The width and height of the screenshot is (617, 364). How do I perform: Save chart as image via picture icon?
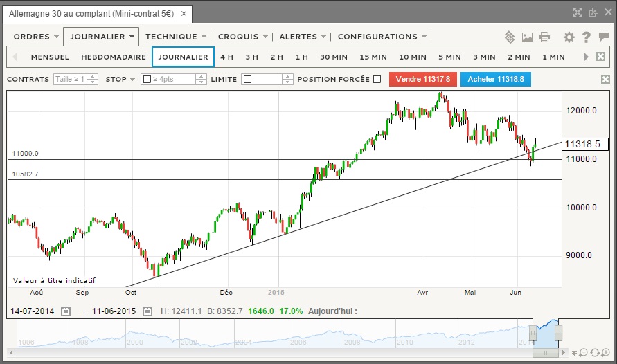[527, 37]
